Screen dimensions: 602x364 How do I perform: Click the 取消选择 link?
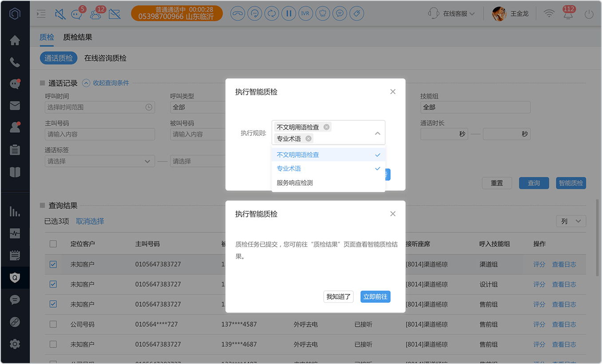(90, 221)
